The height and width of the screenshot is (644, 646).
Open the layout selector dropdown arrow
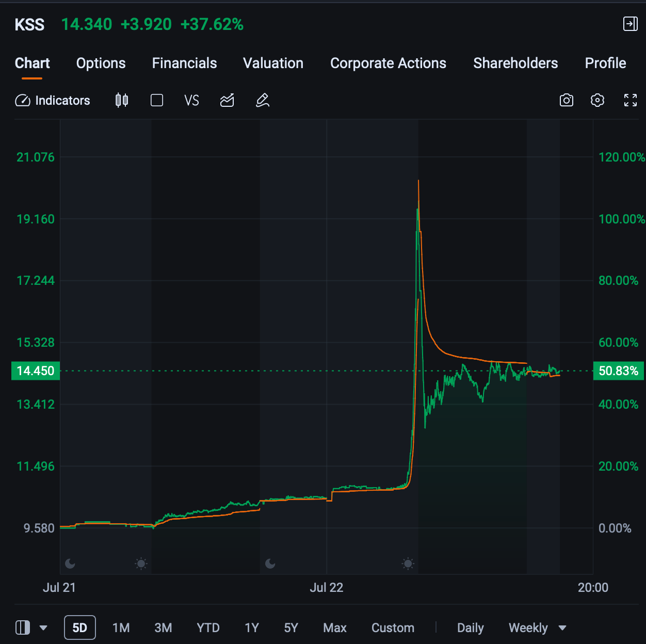pyautogui.click(x=43, y=628)
